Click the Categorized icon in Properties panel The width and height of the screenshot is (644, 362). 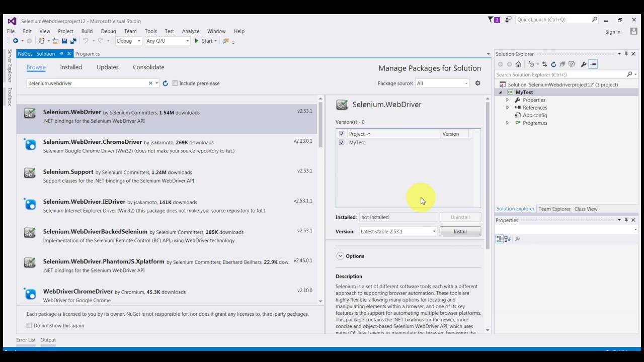(x=499, y=239)
